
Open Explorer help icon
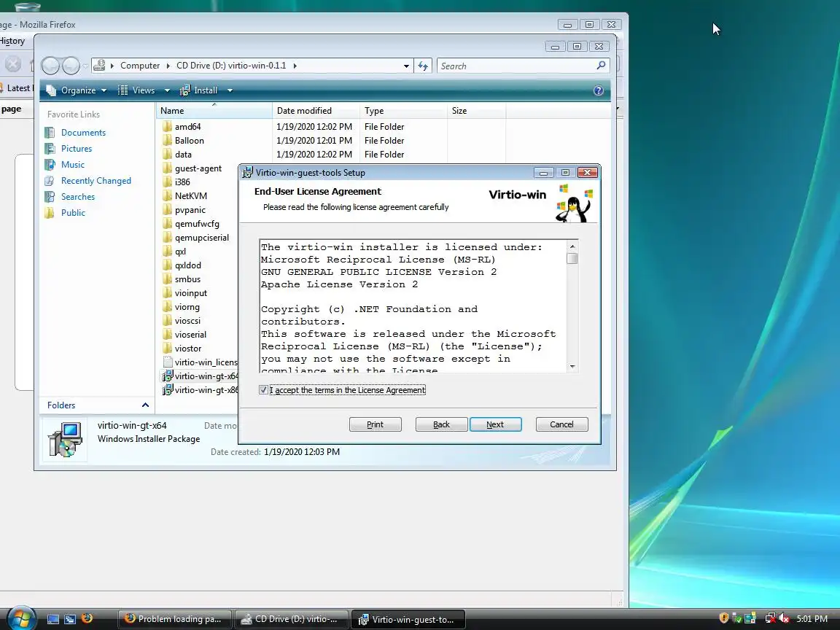coord(599,90)
